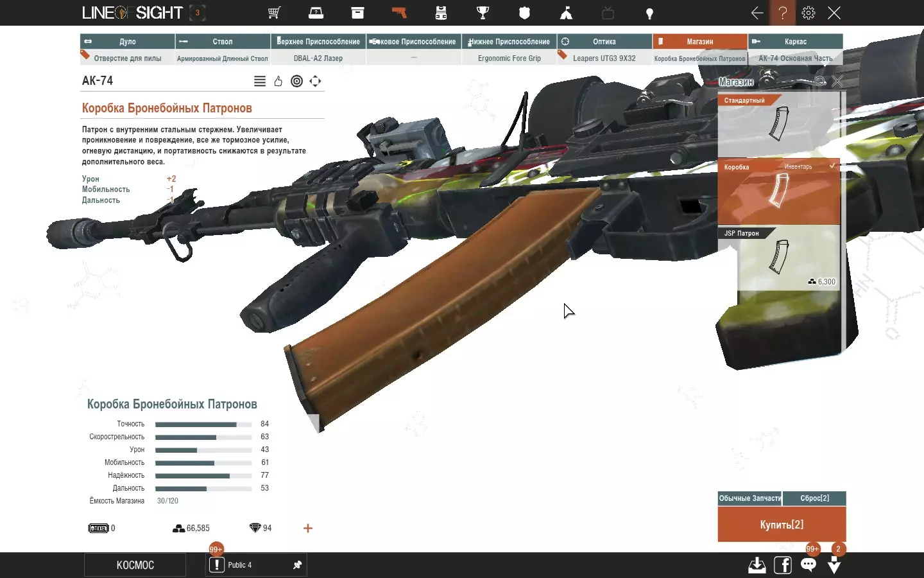The height and width of the screenshot is (578, 924).
Task: Switch to the Ствол tab
Action: click(x=223, y=41)
